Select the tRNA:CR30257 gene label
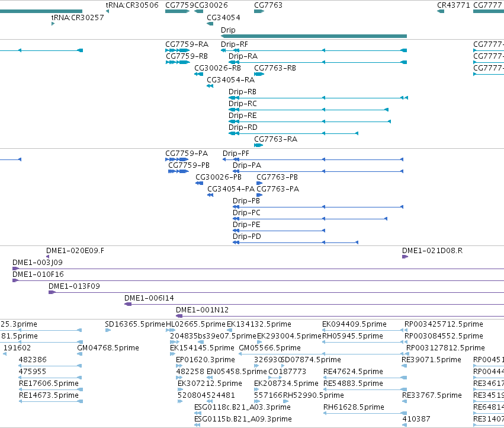Viewport: 504px width, 428px height. 78,17
